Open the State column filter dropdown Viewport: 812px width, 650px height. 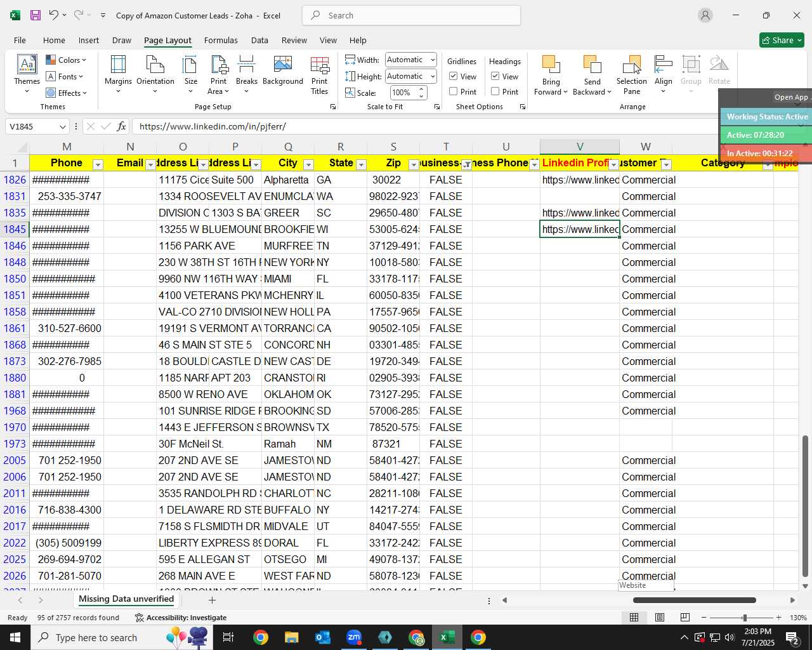(x=361, y=164)
